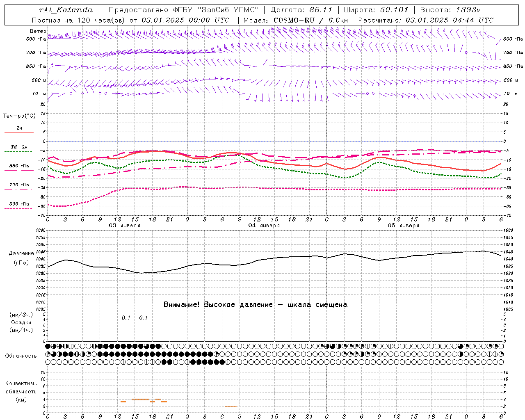Click 'Прогноз на 120 часа(ов)' forecast text
Screen dimensions: 525x420
[79, 20]
